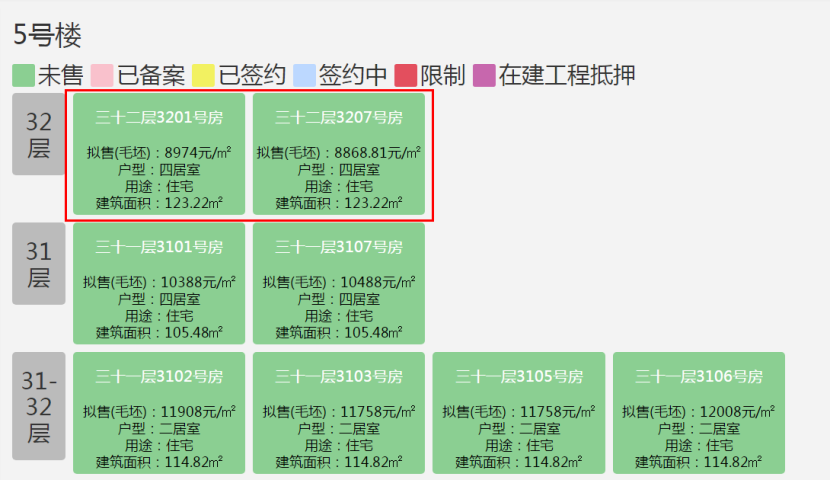Screen dimensions: 830x480
Task: Click price 11758元/㎡ in room 3105
Action: tap(557, 411)
